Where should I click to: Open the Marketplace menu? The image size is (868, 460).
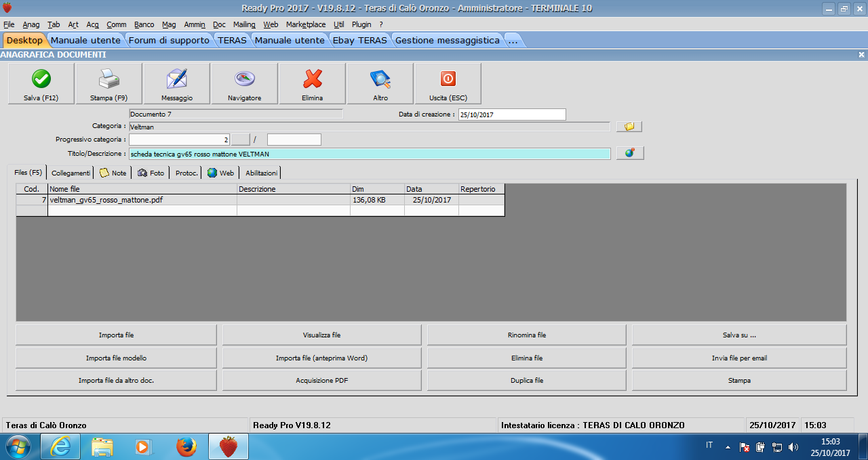(x=306, y=24)
